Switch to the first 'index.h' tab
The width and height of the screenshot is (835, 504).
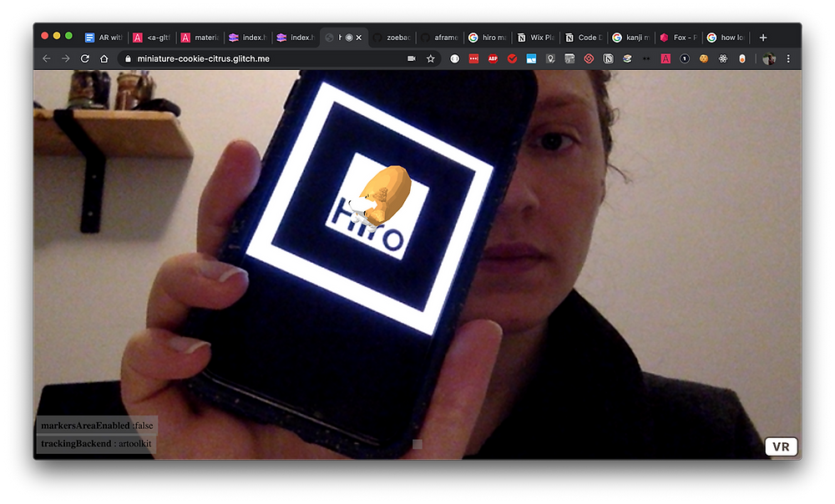[x=248, y=38]
